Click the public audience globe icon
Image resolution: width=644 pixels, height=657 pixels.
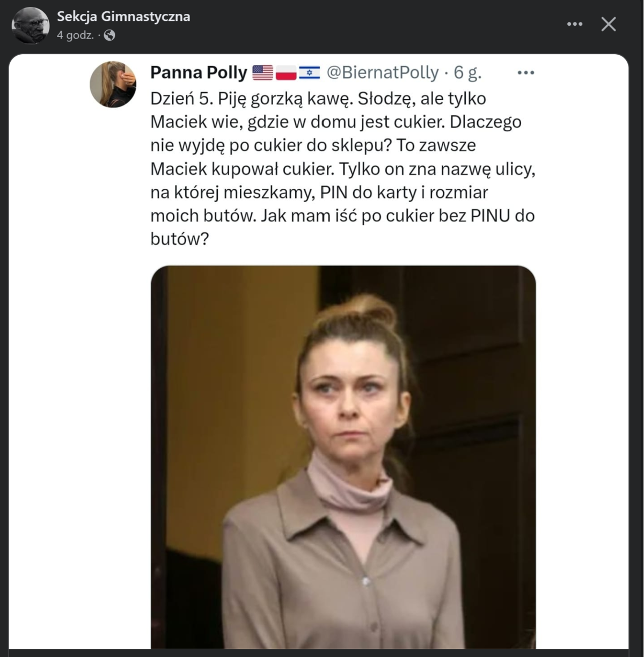click(x=109, y=35)
